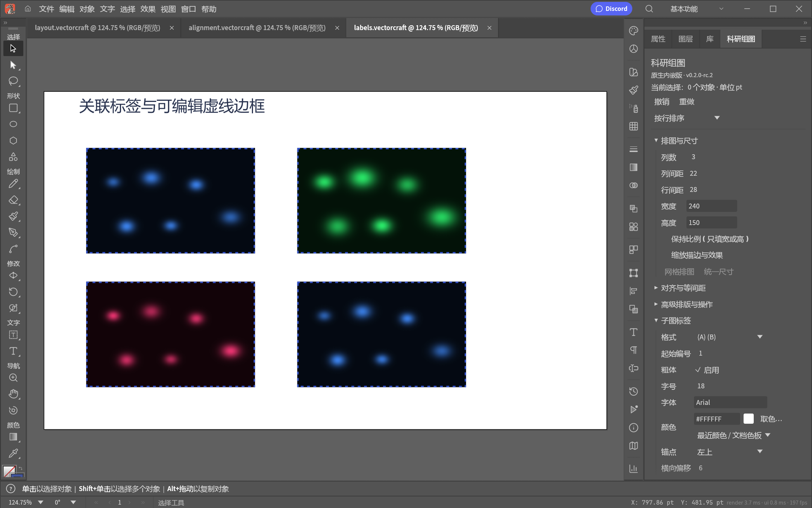Toggle 缩放描边与效果 option

[697, 255]
